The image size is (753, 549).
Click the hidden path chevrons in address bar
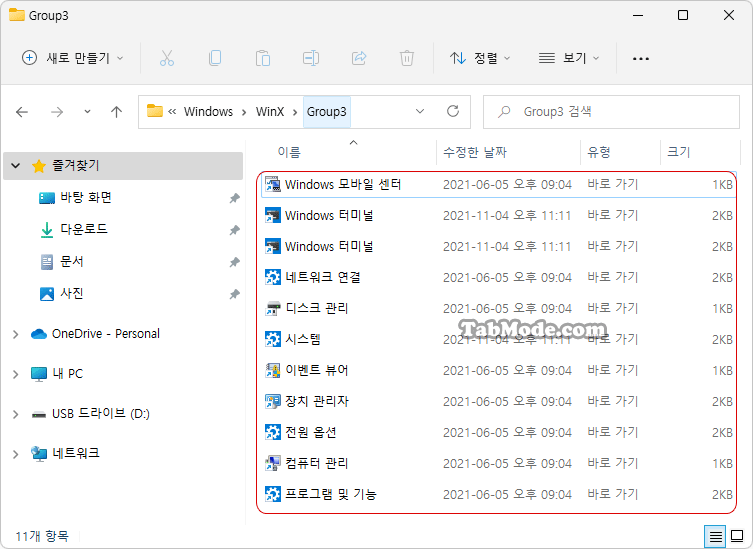(172, 112)
